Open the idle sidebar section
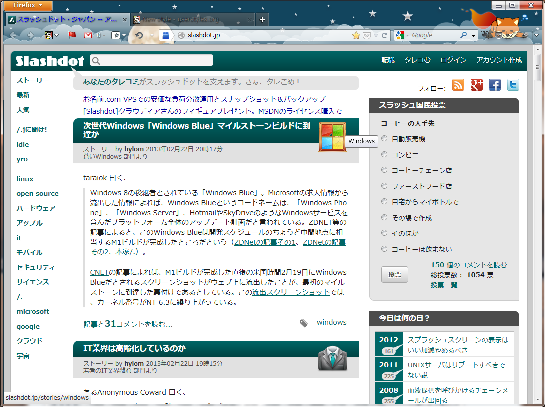The image size is (545, 407). pyautogui.click(x=23, y=144)
